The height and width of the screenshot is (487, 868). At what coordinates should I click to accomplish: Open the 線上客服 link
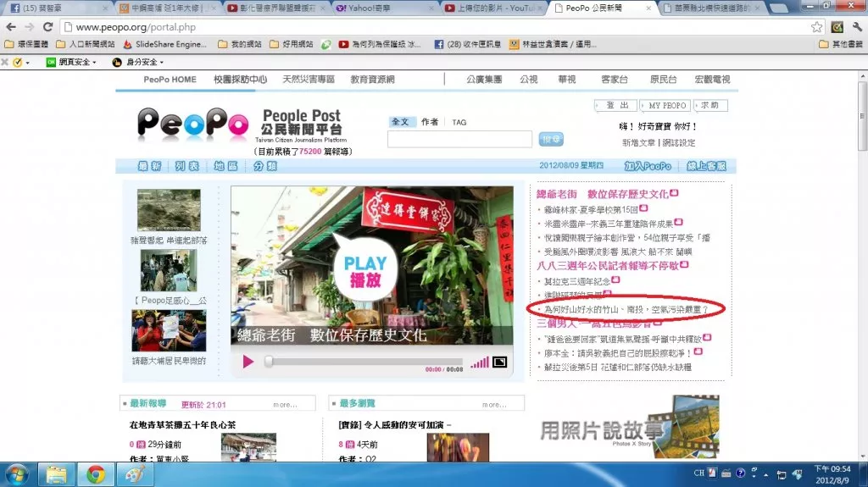point(706,166)
